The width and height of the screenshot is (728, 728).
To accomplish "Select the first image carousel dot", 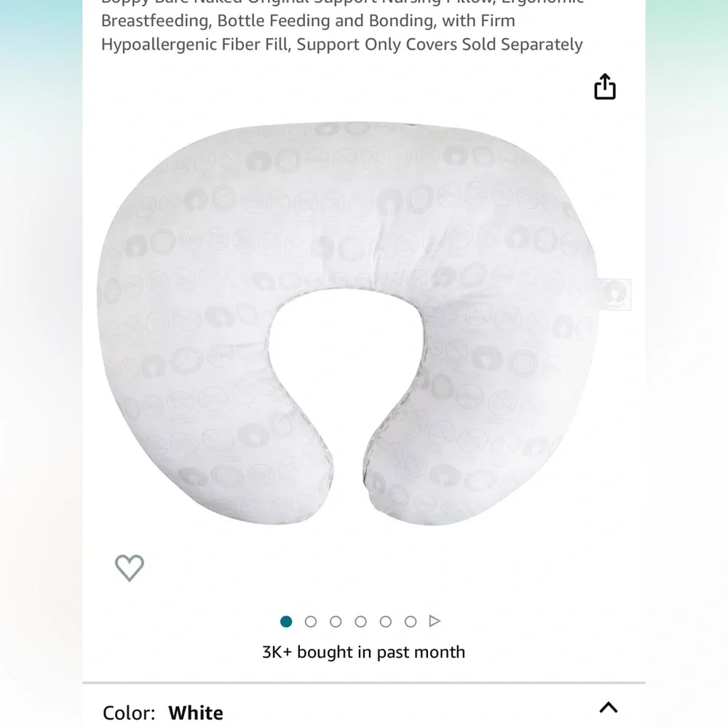I will click(x=286, y=621).
